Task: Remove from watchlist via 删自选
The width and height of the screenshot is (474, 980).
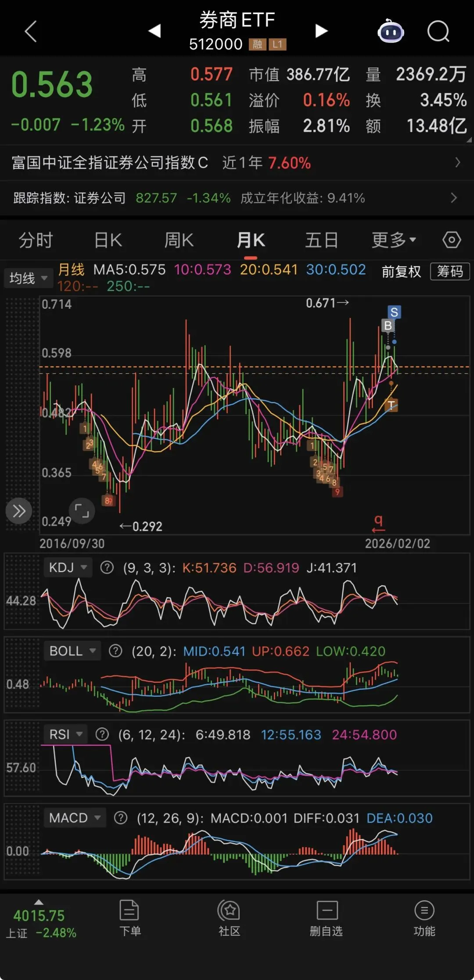Action: click(326, 917)
